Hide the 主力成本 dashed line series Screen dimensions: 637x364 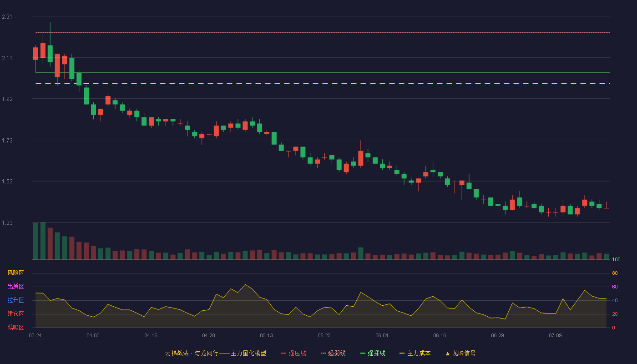point(415,353)
